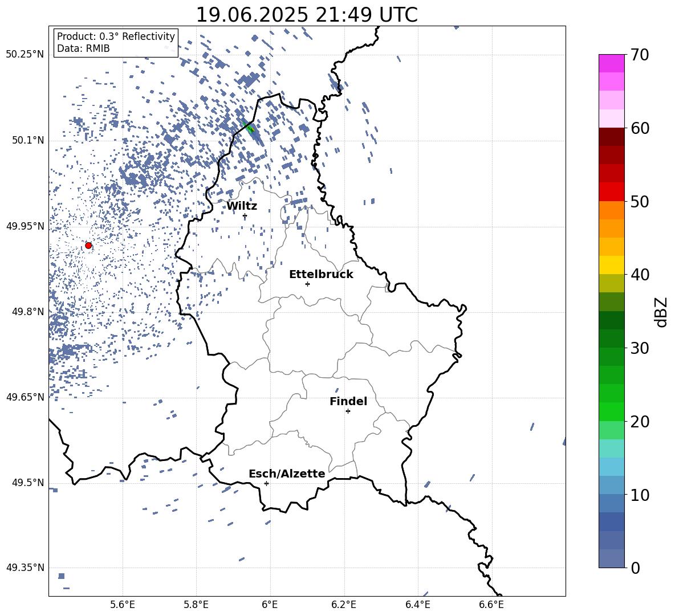The image size is (675, 616).
Task: Click the 30 value on the colorbar
Action: tap(640, 348)
